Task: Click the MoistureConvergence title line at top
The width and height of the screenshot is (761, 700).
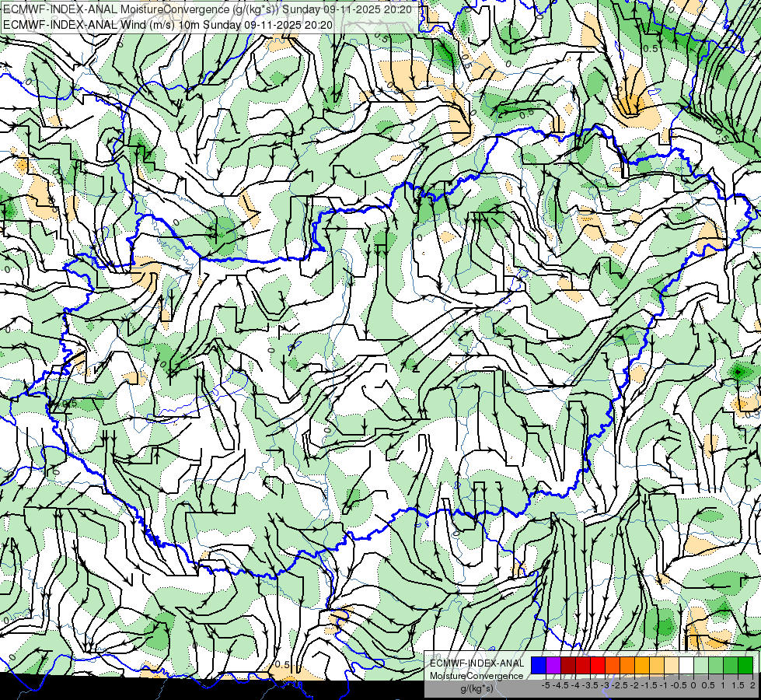Action: tap(208, 9)
